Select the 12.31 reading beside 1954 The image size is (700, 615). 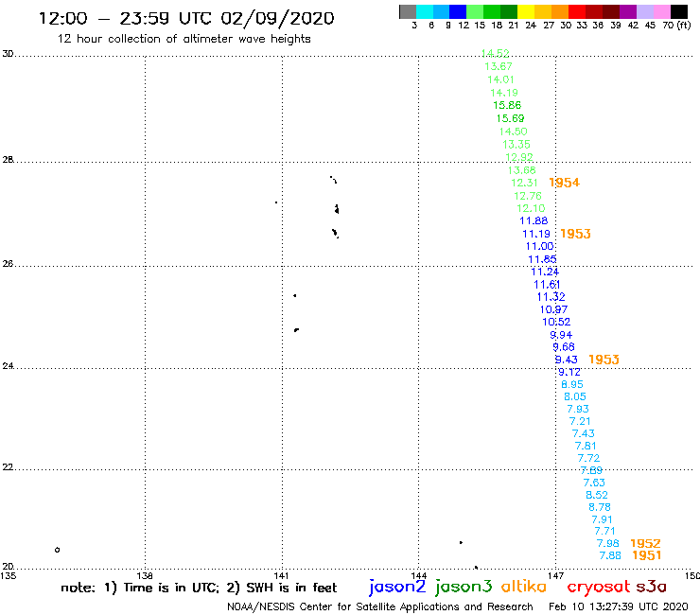tap(525, 183)
